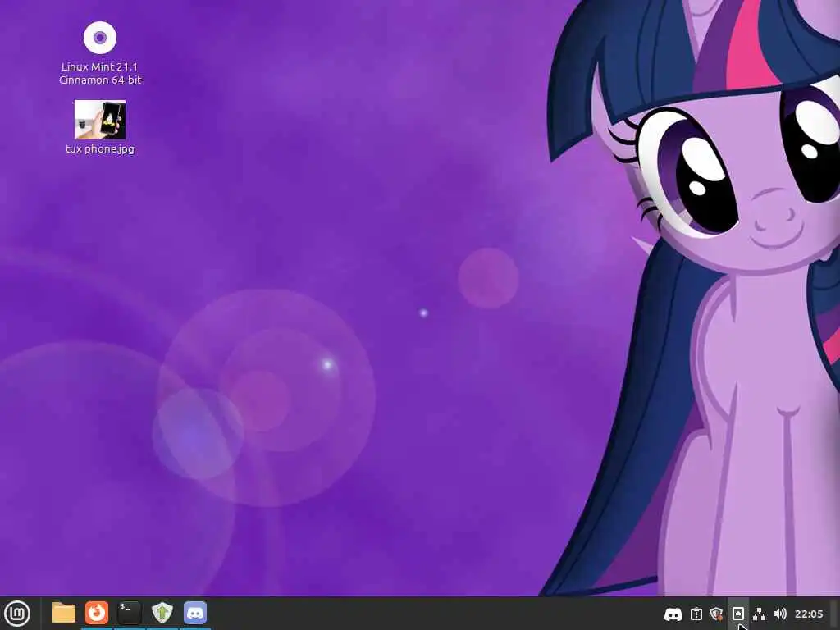Select the tux phone.jpg thumbnail
Viewport: 840px width, 630px height.
pyautogui.click(x=100, y=120)
